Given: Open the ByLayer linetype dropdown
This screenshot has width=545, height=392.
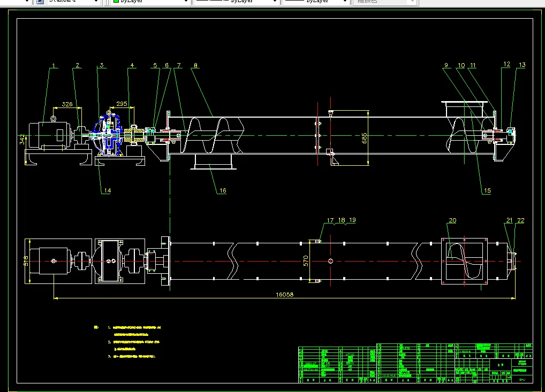Looking at the screenshot, I should tap(236, 2).
